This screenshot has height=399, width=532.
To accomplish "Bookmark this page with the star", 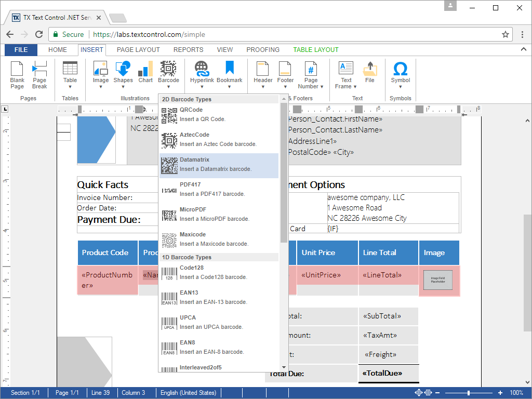I will tap(506, 34).
